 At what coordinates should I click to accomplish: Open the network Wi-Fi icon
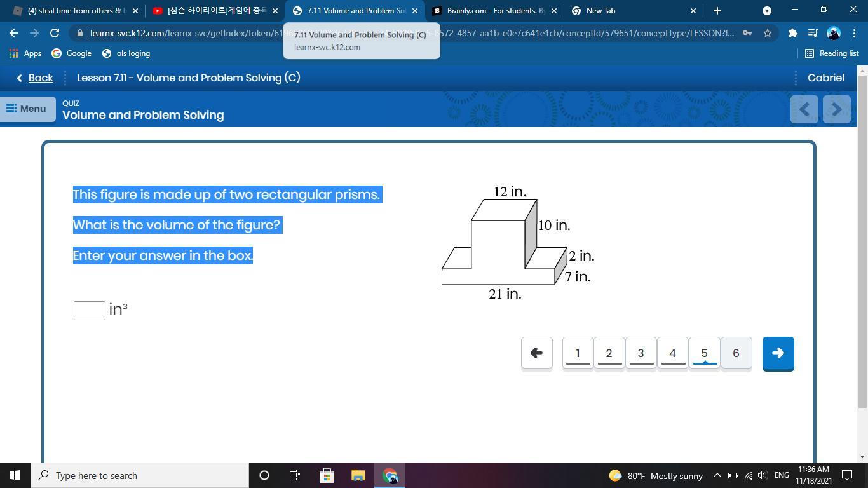click(748, 475)
